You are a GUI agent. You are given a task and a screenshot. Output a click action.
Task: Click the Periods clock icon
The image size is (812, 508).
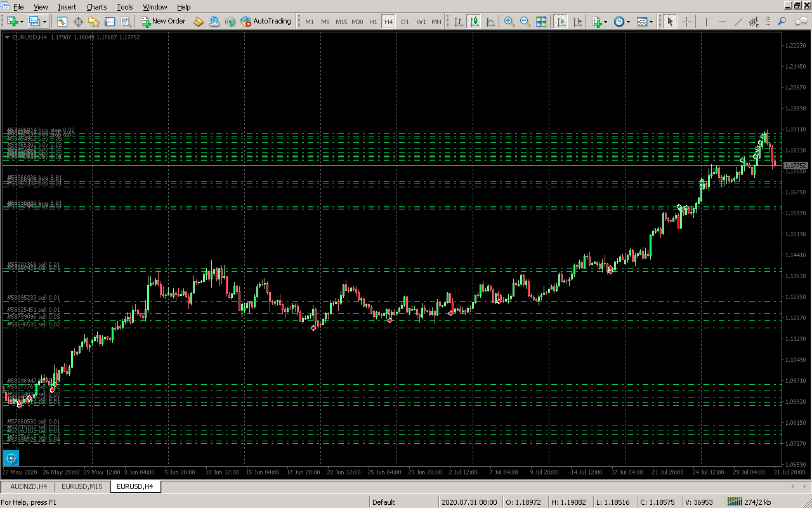point(619,22)
